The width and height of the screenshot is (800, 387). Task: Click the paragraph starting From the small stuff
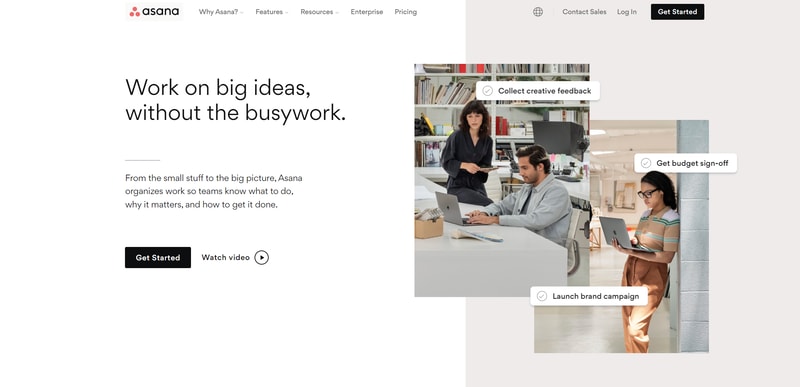(214, 192)
